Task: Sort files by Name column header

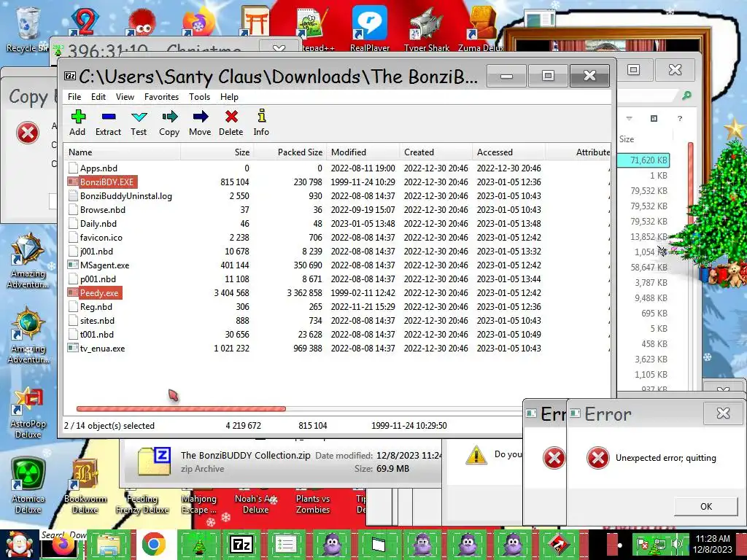Action: (123, 152)
